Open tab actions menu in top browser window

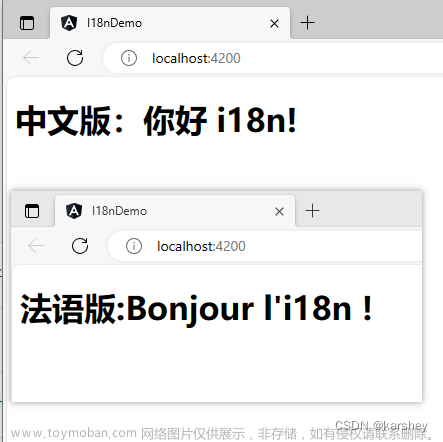(x=27, y=23)
